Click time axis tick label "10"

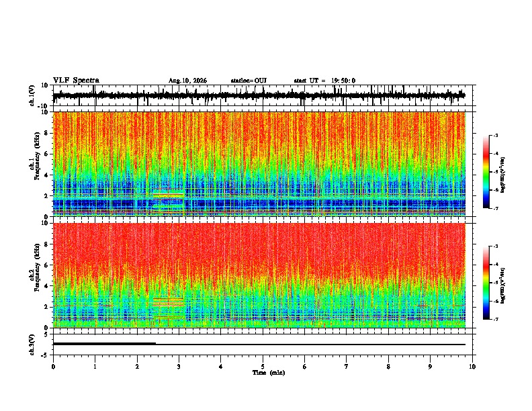pyautogui.click(x=472, y=367)
